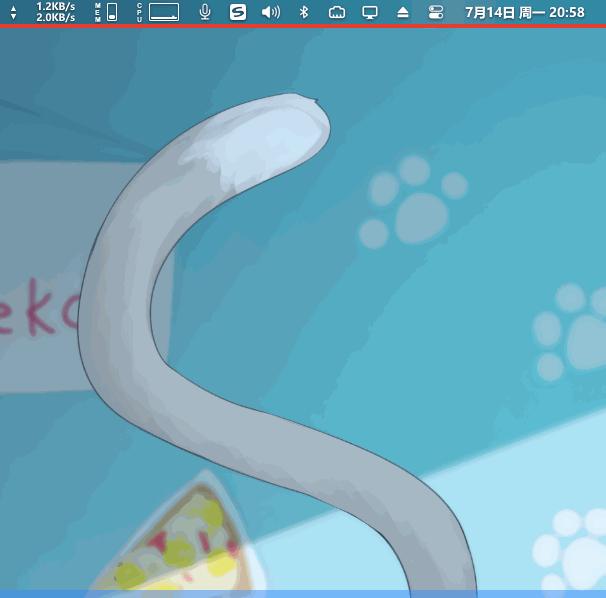This screenshot has width=606, height=598.
Task: Open the volume speaker control
Action: 270,12
